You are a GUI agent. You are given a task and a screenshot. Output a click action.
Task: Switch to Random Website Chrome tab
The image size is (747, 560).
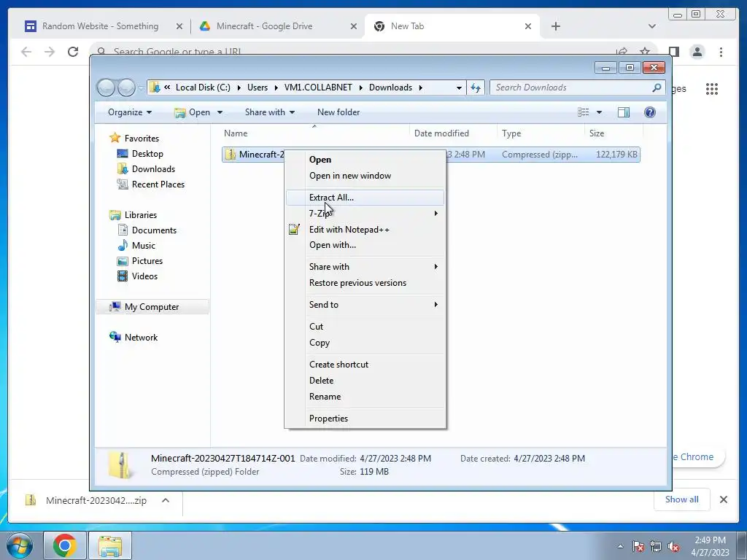[100, 26]
